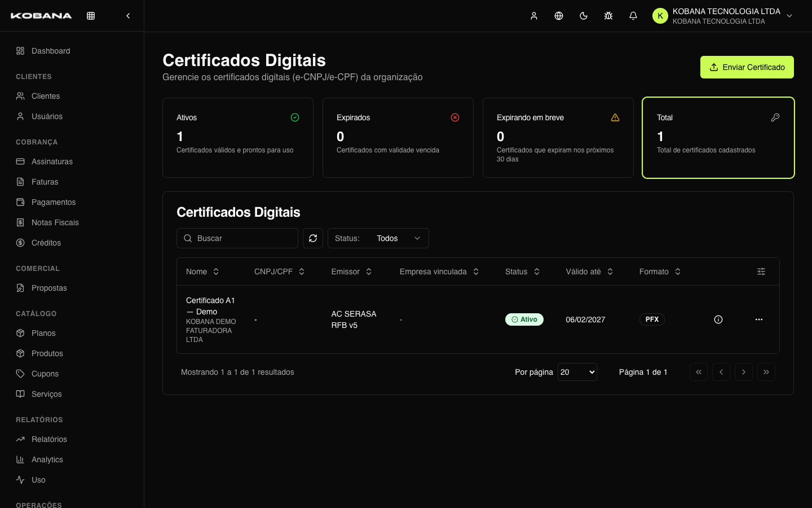Click the green check icon on Ativos card

295,117
